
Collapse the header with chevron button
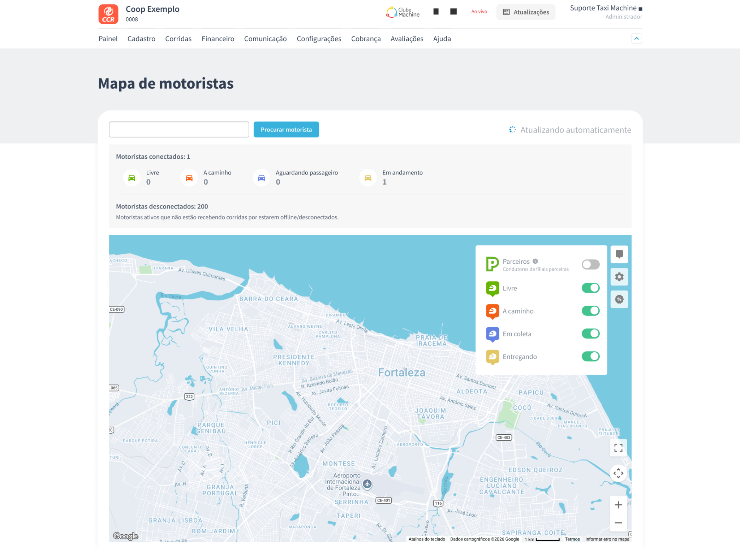pos(636,39)
